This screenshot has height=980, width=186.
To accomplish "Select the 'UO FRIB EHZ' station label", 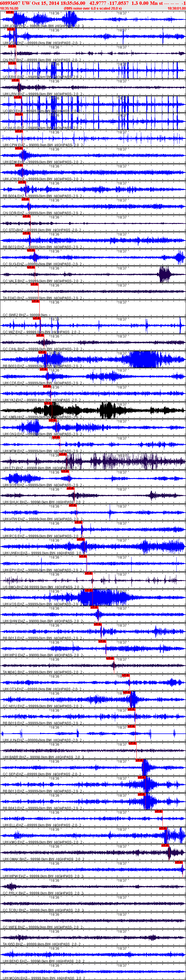I will pos(13,77).
